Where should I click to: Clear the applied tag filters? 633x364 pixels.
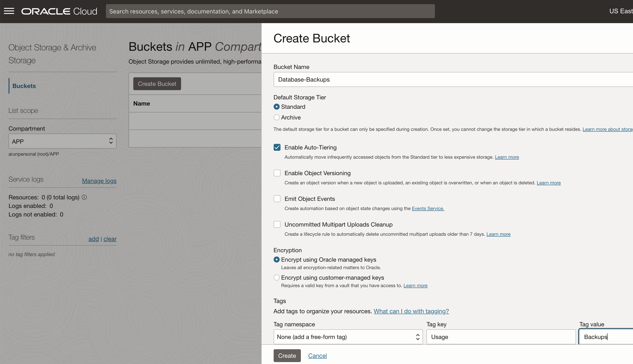110,239
